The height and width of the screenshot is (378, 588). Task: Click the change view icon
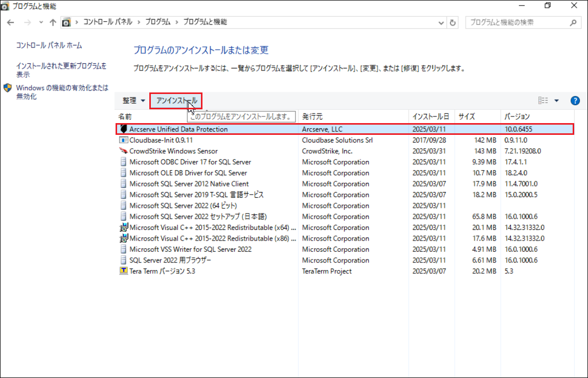(x=543, y=101)
